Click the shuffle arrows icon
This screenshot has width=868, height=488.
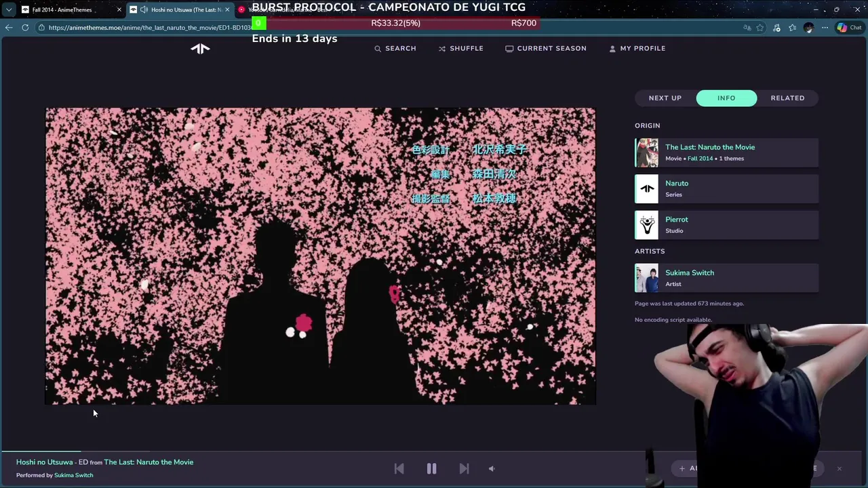tap(442, 49)
